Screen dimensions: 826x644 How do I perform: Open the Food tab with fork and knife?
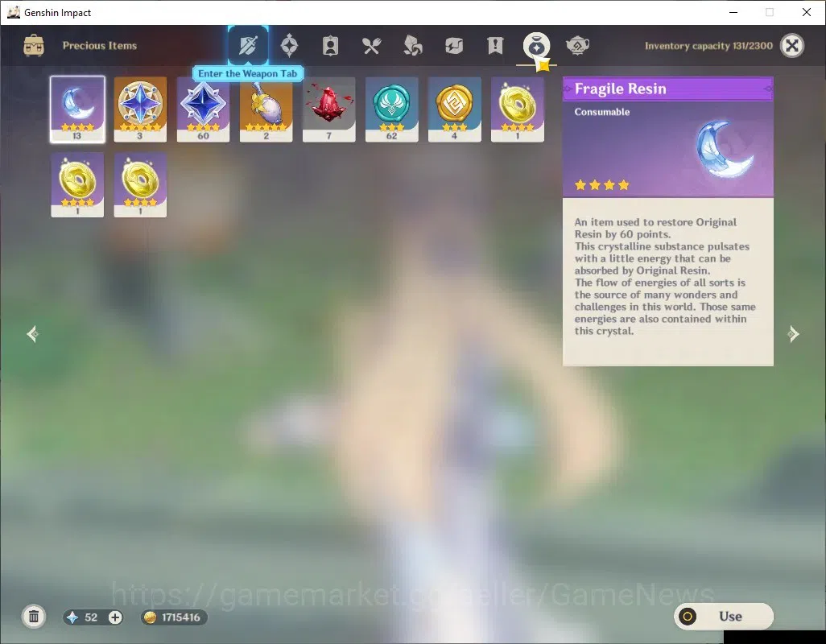[x=371, y=46]
